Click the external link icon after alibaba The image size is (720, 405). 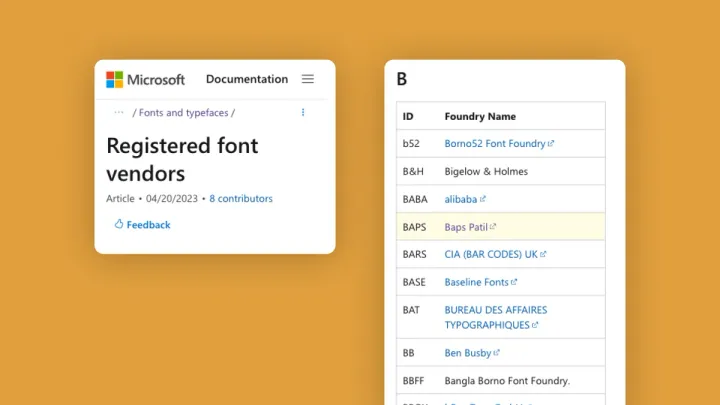coord(483,199)
